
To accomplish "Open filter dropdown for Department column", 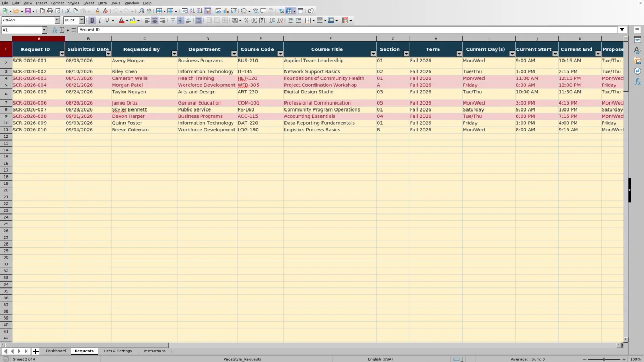I will point(234,54).
